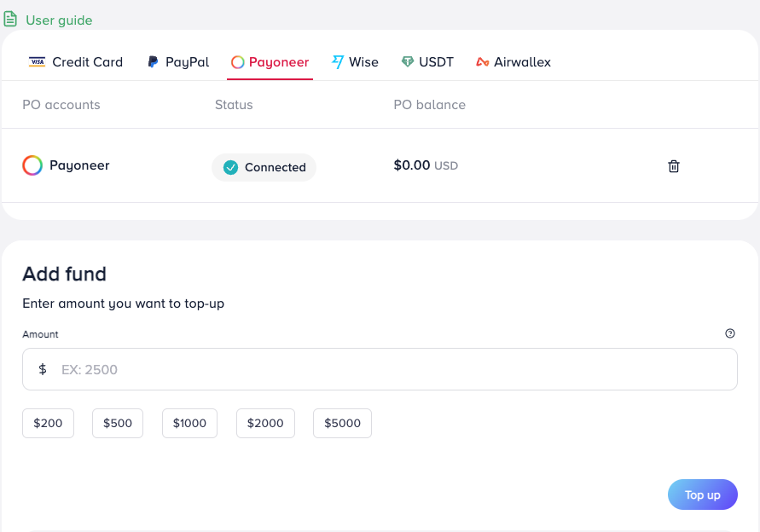Screen dimensions: 760x532
Task: Choose the $200 preset amount
Action: coord(48,423)
